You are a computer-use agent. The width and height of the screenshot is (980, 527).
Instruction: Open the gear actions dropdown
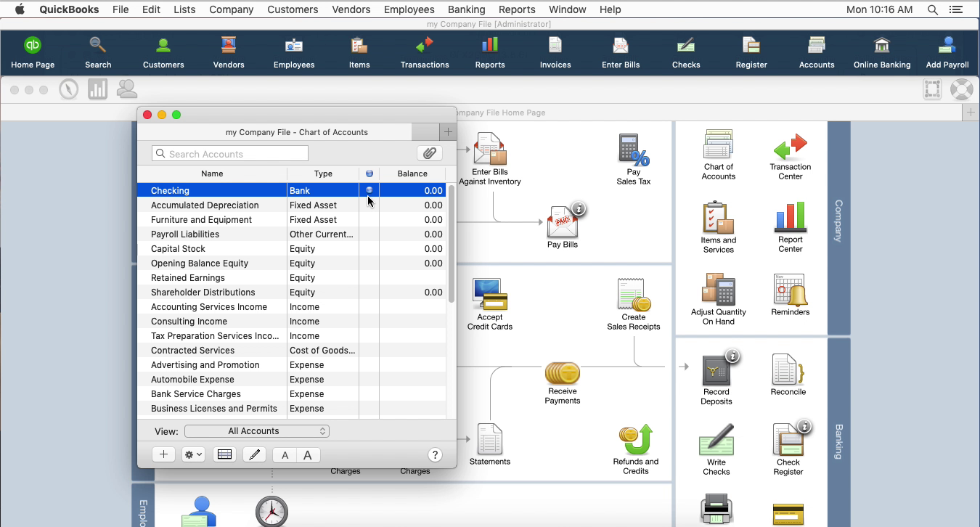pyautogui.click(x=193, y=454)
